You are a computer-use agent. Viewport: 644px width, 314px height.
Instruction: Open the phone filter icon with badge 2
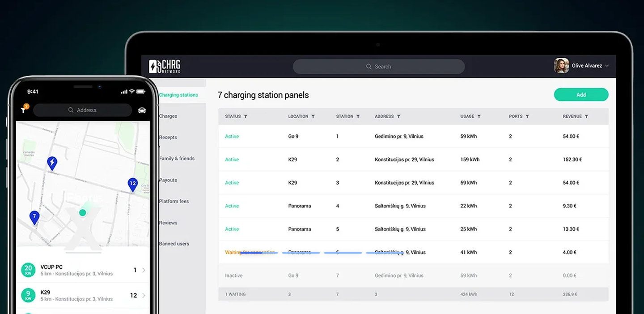[x=24, y=109]
